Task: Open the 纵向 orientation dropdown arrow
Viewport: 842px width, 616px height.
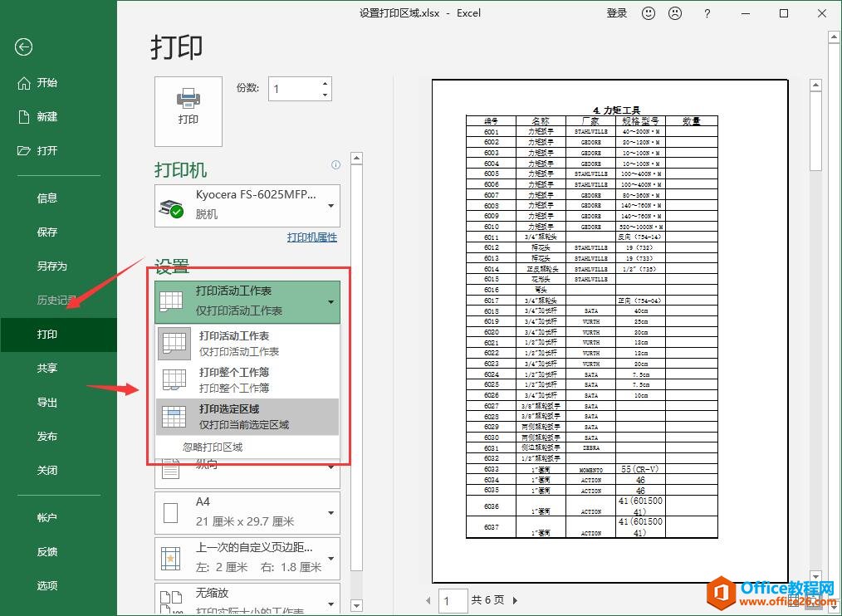Action: 331,467
